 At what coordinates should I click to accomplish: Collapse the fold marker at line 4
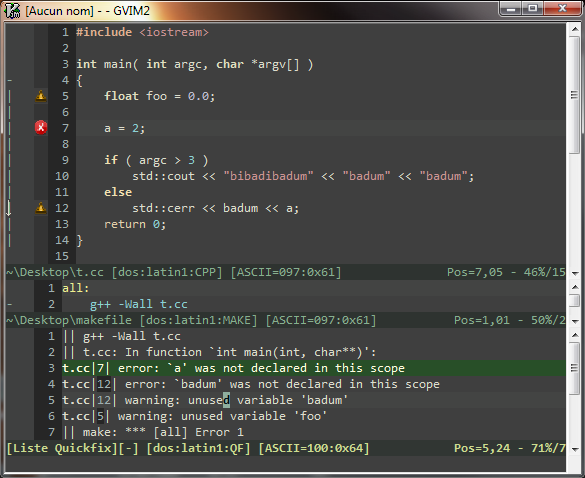point(10,80)
